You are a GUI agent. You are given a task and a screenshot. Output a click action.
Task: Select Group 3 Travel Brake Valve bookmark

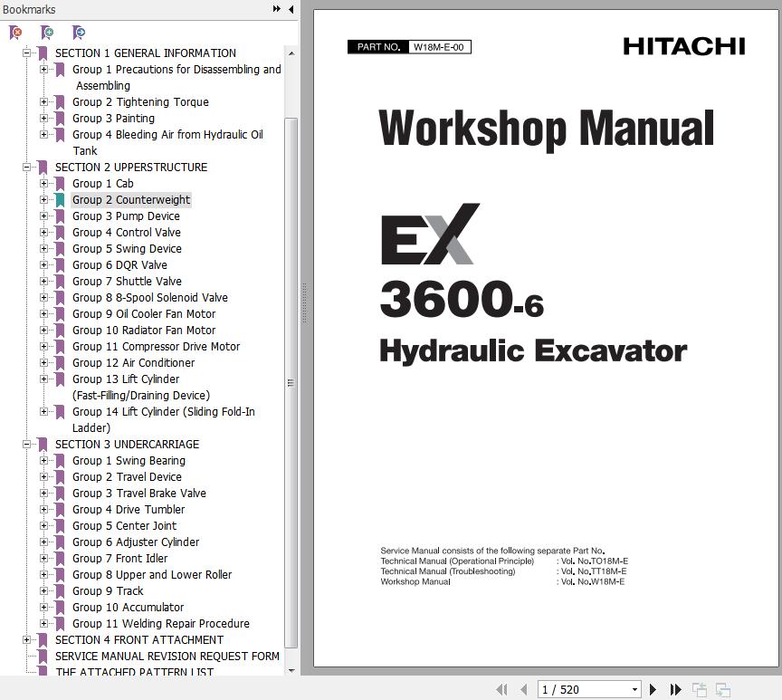click(x=139, y=494)
